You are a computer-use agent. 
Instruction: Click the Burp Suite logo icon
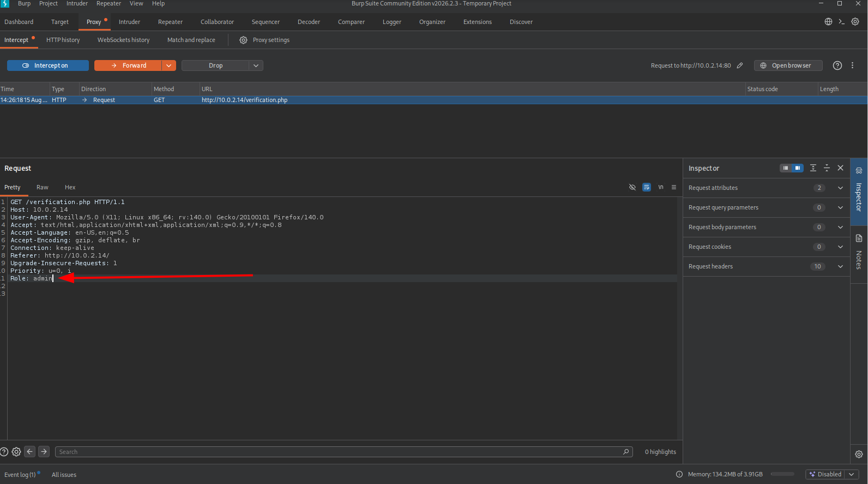tap(5, 3)
